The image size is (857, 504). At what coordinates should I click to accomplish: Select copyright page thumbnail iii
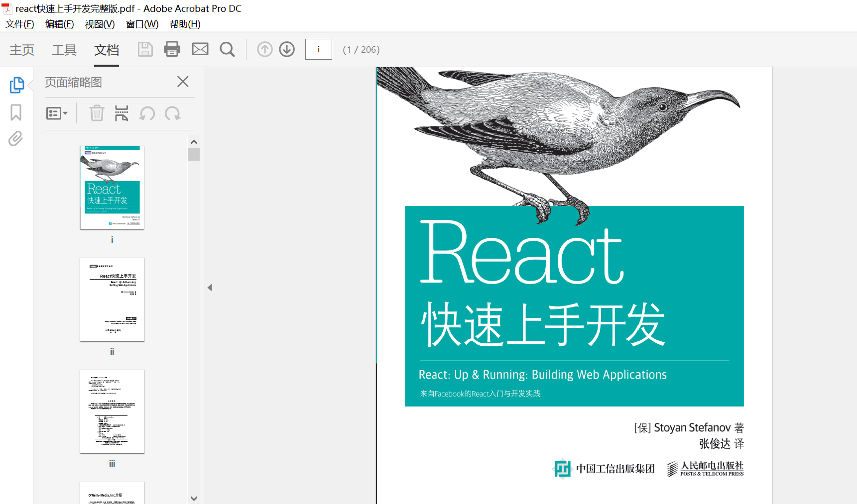tap(112, 411)
